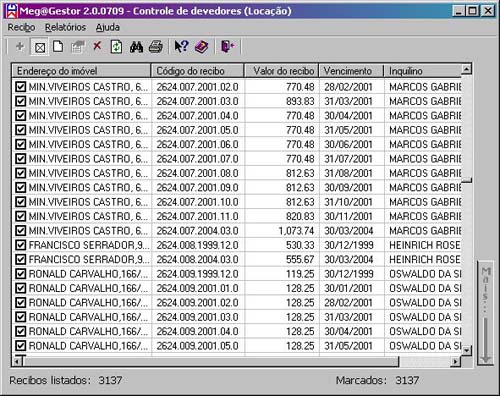The height and width of the screenshot is (396, 500).
Task: Open the help book icon
Action: [x=201, y=47]
